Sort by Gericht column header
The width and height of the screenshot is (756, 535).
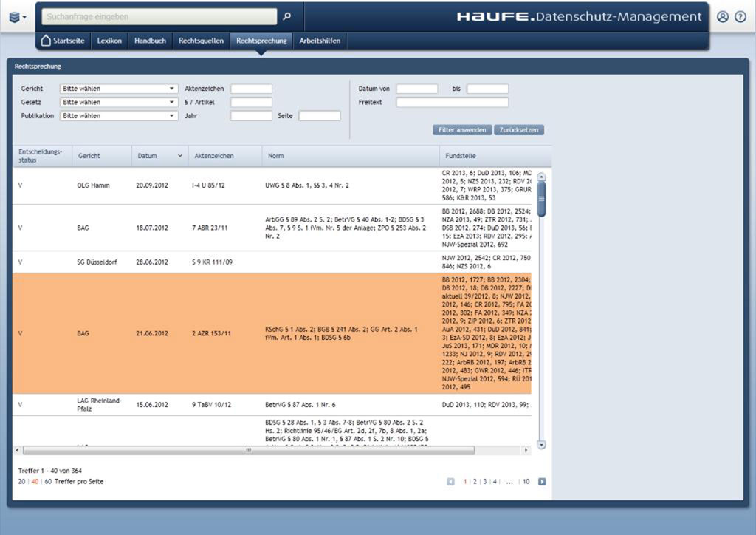102,156
